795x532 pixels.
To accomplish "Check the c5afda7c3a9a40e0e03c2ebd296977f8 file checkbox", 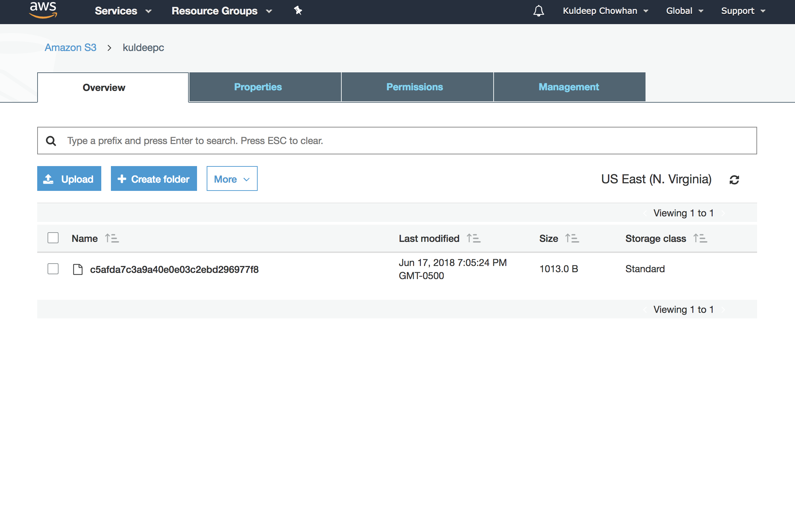I will tap(53, 269).
